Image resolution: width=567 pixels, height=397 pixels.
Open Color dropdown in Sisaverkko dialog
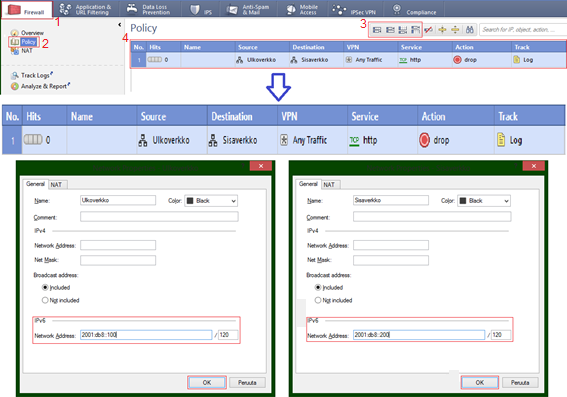(484, 201)
